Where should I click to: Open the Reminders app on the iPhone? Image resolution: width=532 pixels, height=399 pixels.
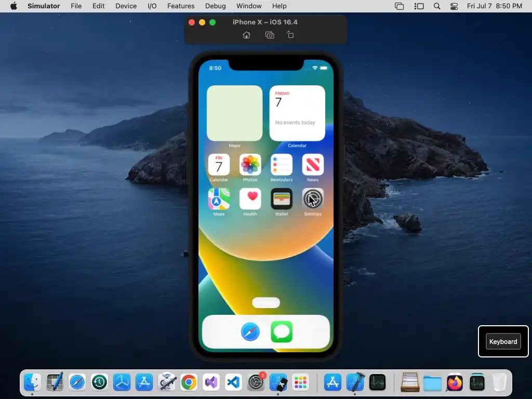pyautogui.click(x=281, y=165)
